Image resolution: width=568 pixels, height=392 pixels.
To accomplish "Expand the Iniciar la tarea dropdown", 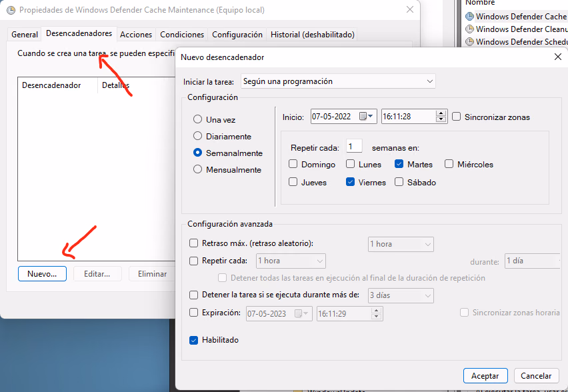I will (338, 81).
